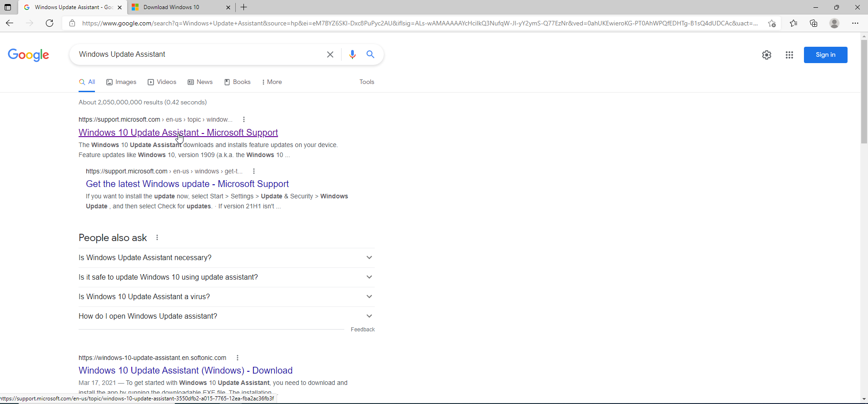Open options for support.microsoft.com first result
Screen dimensions: 868x404
[x=244, y=119]
